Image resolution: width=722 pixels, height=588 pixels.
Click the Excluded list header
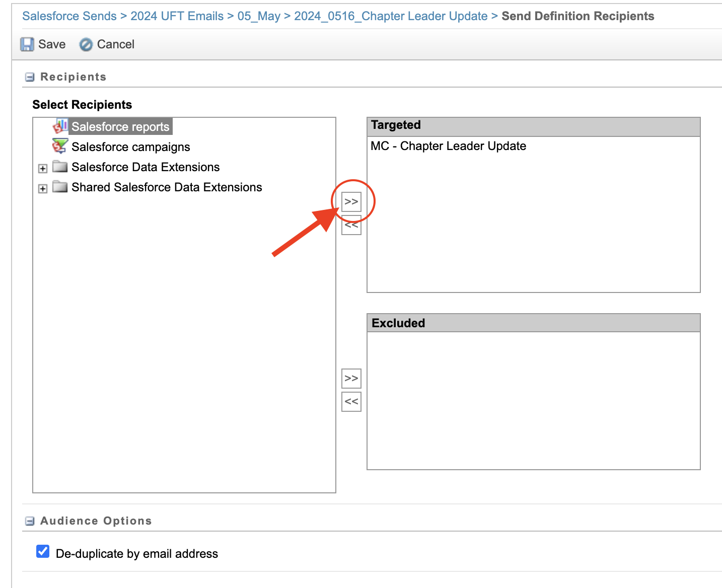pyautogui.click(x=534, y=323)
